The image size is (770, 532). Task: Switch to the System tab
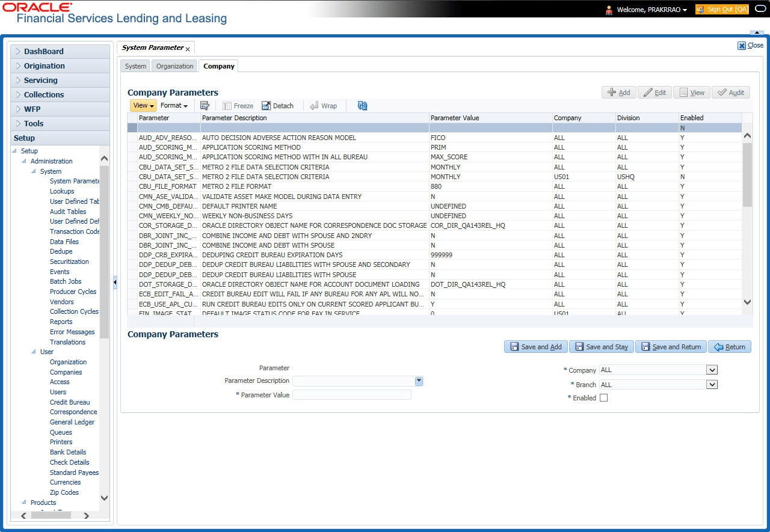point(135,66)
